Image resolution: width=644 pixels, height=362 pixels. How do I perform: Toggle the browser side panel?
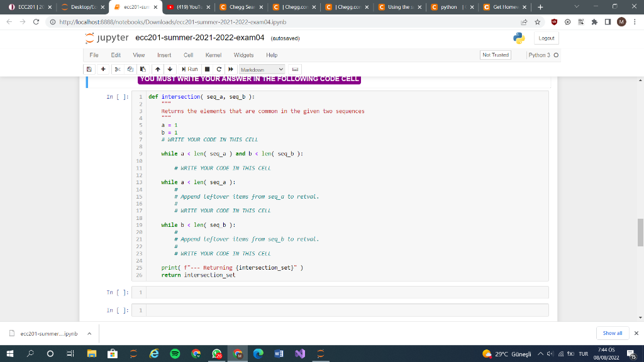pos(608,22)
